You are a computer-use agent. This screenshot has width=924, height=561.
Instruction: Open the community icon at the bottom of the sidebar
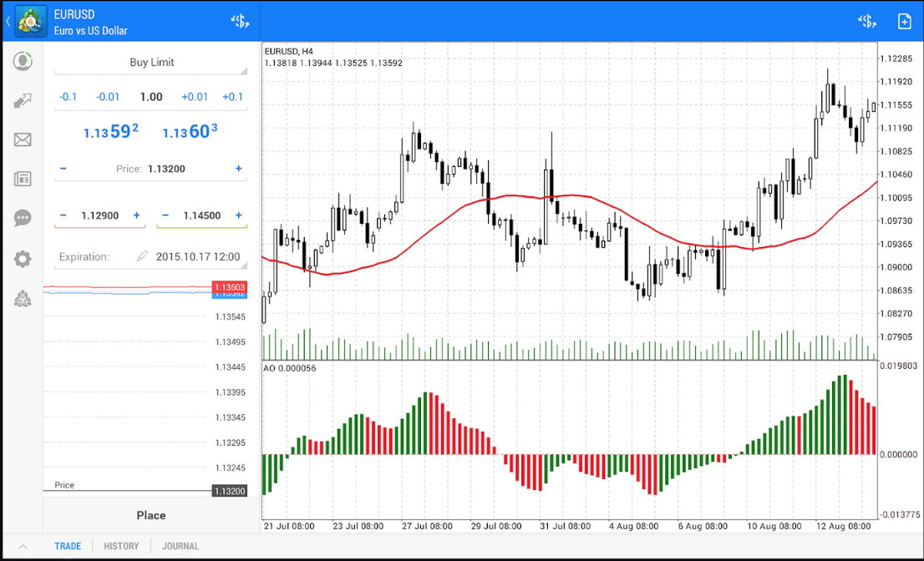23,299
